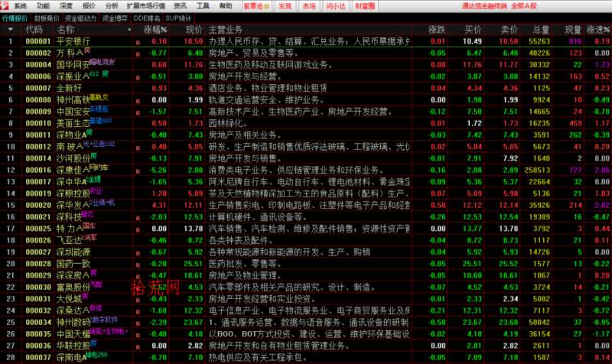Click the 财富圈 button
The image size is (612, 364).
coord(365,6)
